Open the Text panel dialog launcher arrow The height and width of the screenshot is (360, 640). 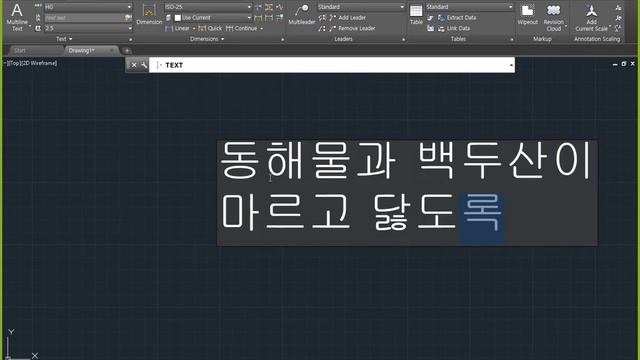(x=131, y=40)
